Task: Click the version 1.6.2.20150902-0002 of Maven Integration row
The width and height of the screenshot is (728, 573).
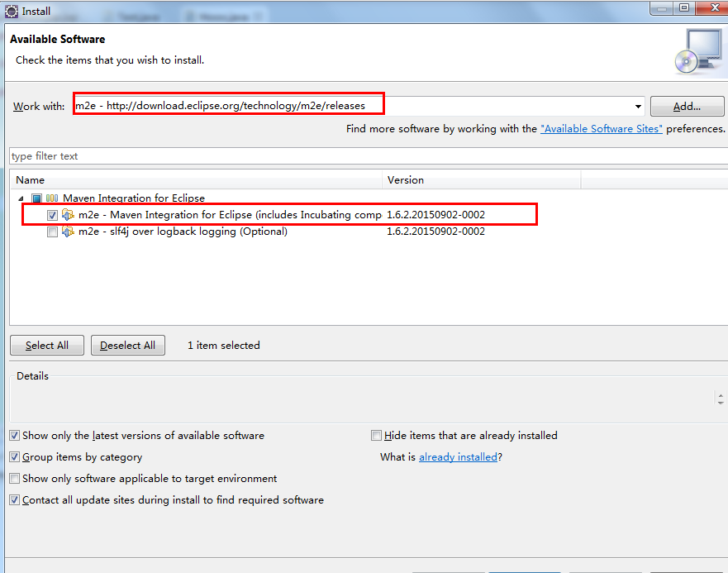Action: point(436,215)
